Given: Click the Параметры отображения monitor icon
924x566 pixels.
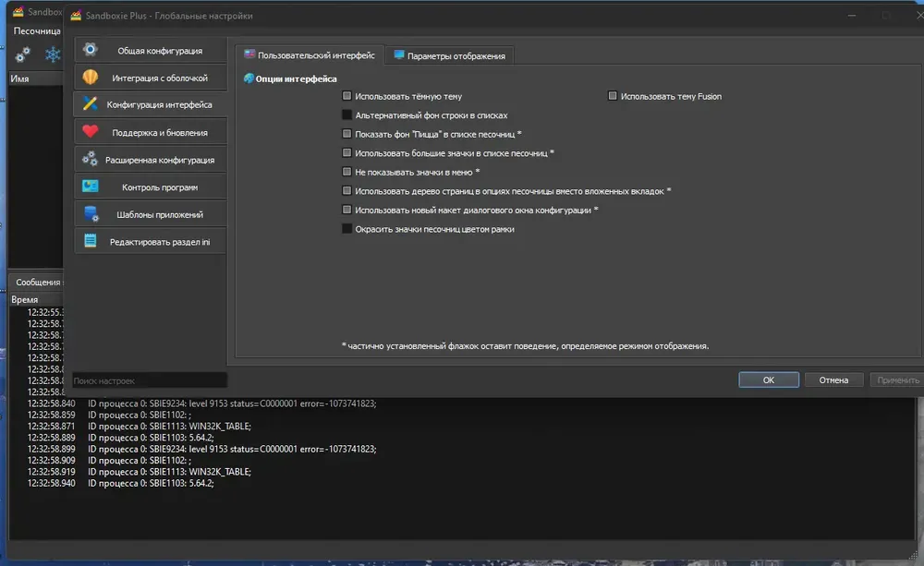Looking at the screenshot, I should [x=399, y=55].
